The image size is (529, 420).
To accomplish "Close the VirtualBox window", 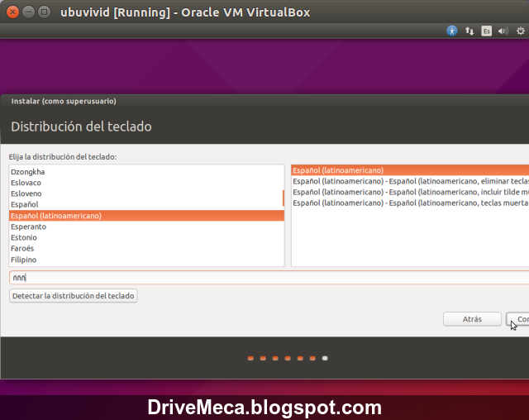I will pos(12,12).
